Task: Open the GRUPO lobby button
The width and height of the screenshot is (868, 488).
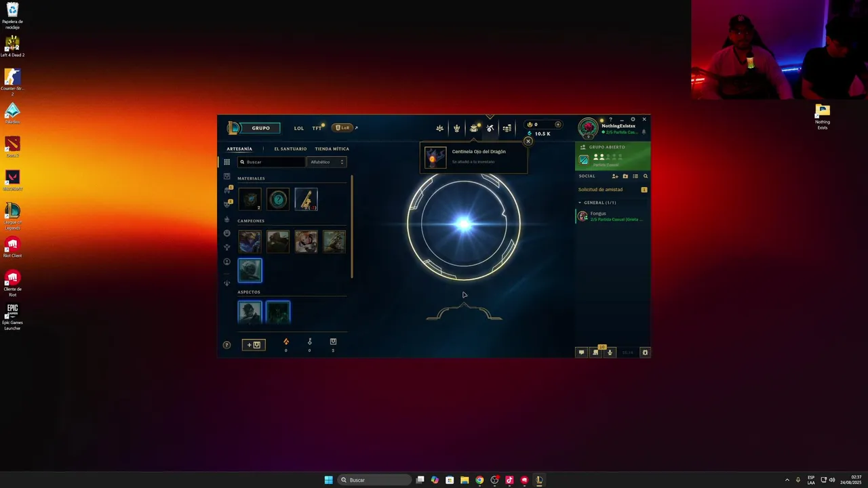Action: pyautogui.click(x=260, y=128)
